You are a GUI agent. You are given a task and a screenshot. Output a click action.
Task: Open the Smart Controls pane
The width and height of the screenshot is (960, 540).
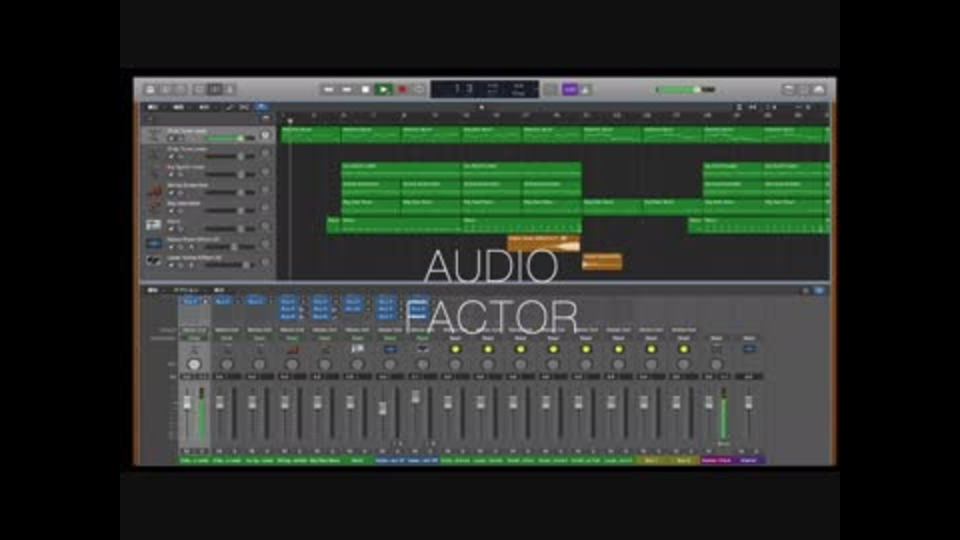(x=200, y=89)
